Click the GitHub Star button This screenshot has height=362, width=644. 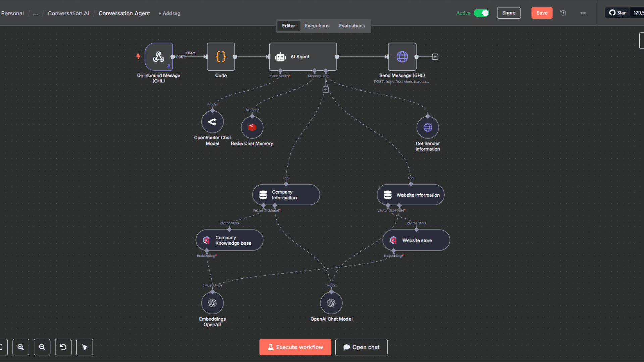pyautogui.click(x=618, y=13)
